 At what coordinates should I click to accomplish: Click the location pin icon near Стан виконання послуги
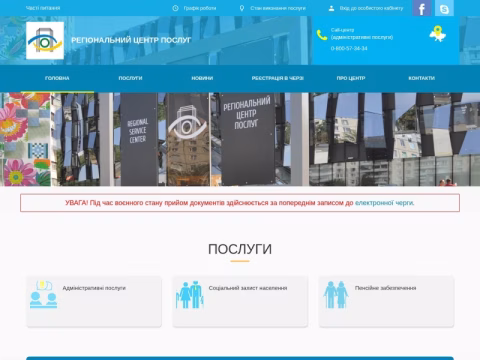tap(242, 8)
